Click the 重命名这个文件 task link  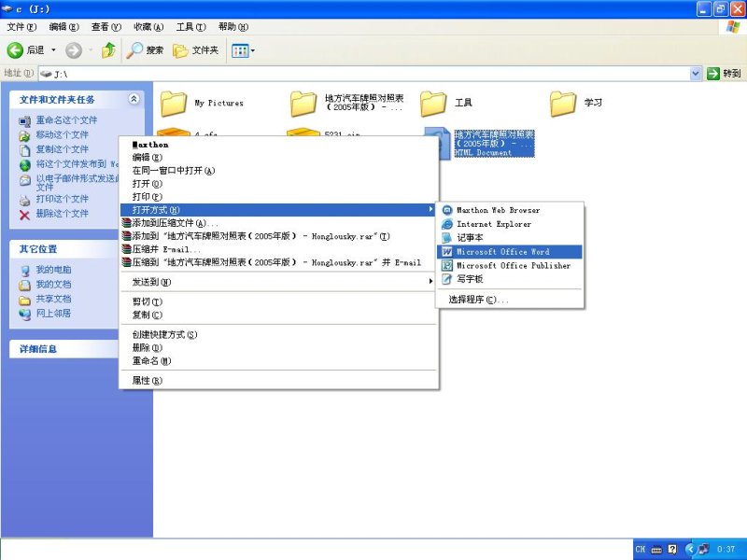[65, 118]
